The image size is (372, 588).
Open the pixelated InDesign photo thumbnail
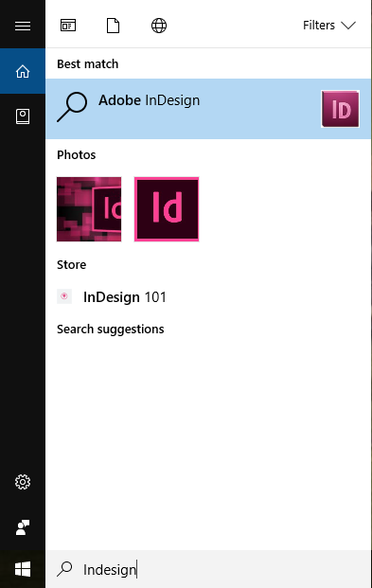pyautogui.click(x=89, y=209)
